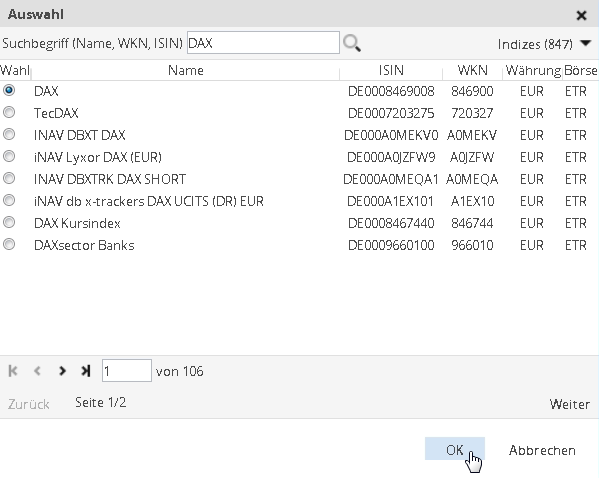The width and height of the screenshot is (599, 478).
Task: Sort by the WKN column header
Action: point(473,70)
